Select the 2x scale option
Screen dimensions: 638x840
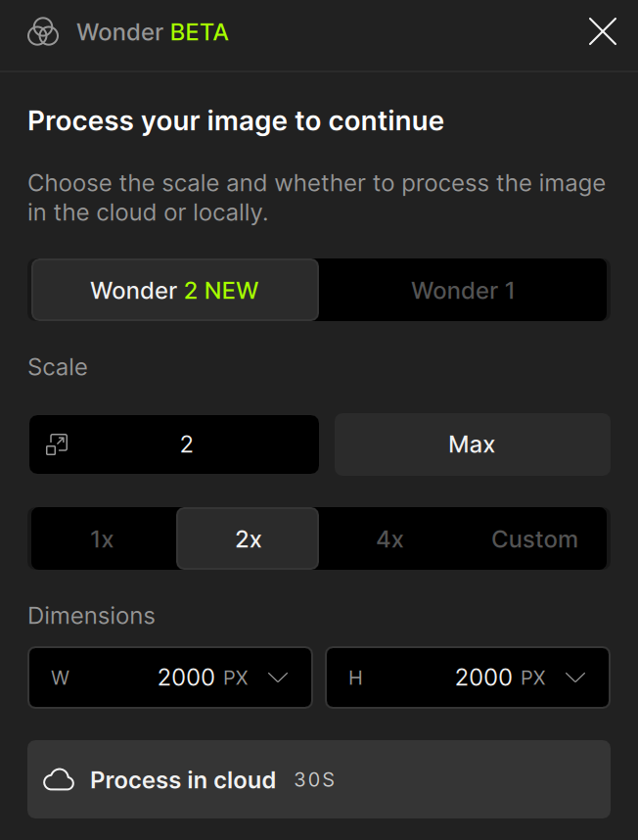248,538
